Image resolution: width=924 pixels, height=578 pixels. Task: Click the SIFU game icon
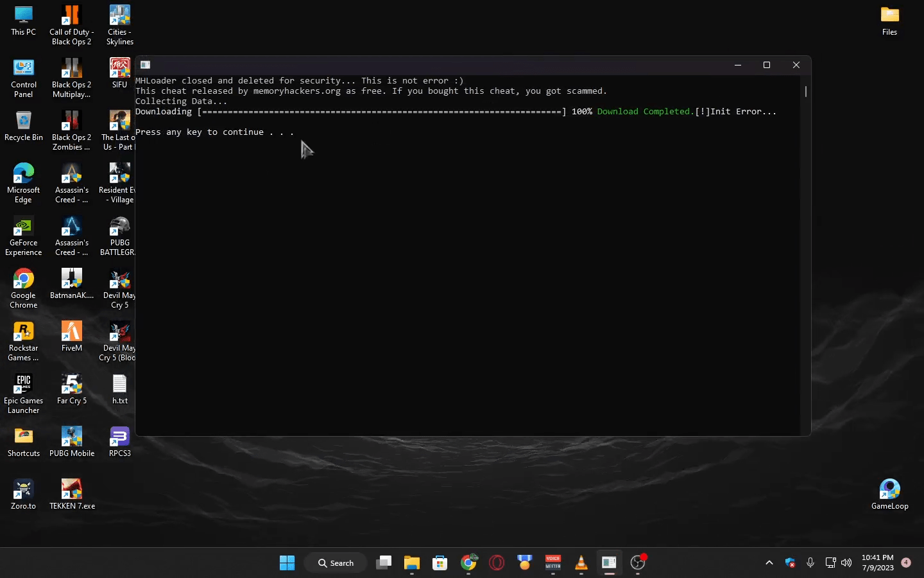120,73
